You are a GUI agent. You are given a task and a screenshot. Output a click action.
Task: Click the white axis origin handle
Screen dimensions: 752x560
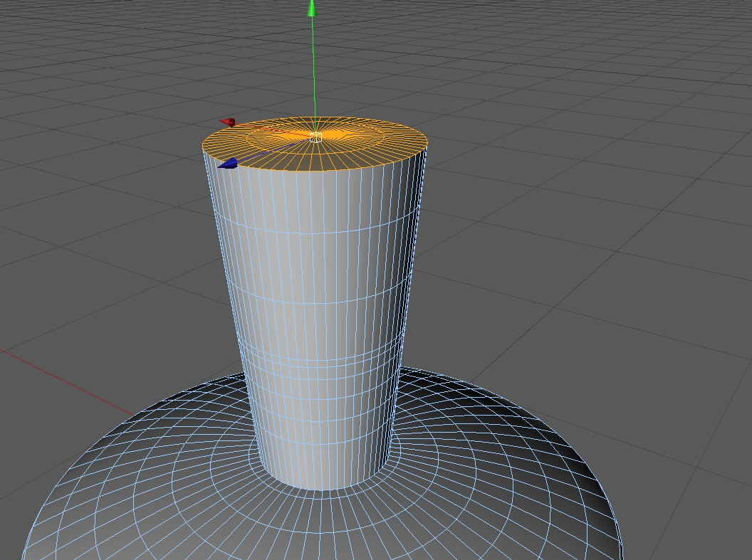[315, 138]
